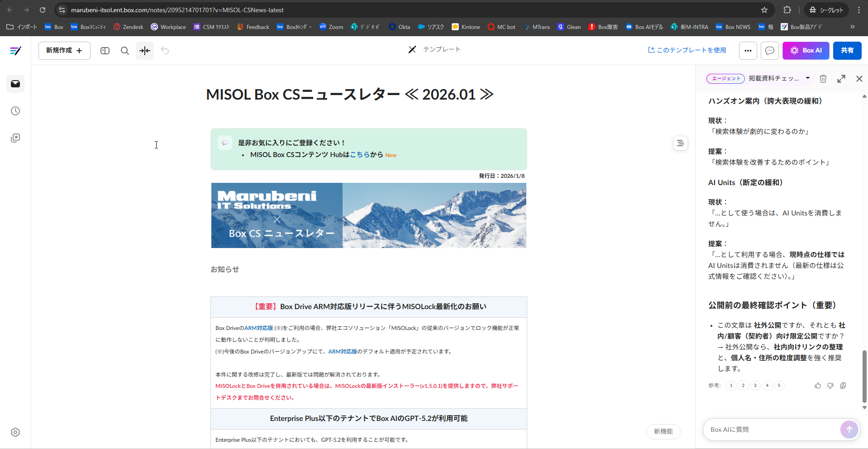This screenshot has width=868, height=449.
Task: Click the Box Notes logo icon
Action: point(15,51)
